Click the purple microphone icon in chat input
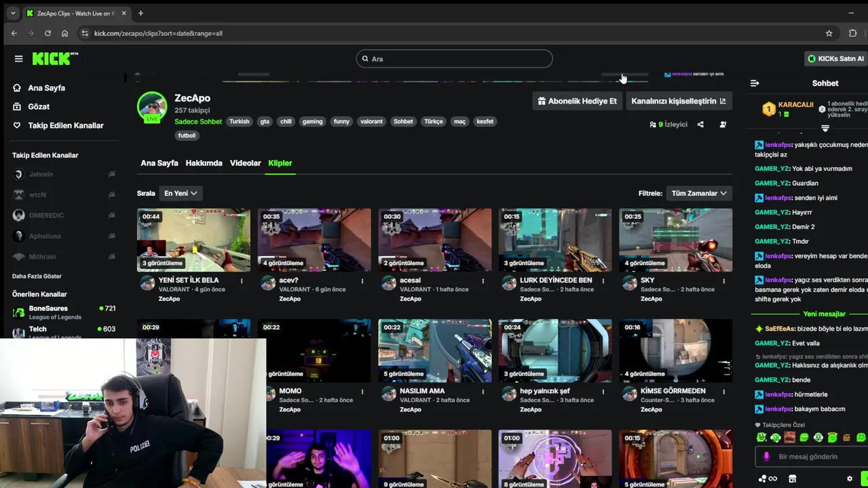 [766, 457]
